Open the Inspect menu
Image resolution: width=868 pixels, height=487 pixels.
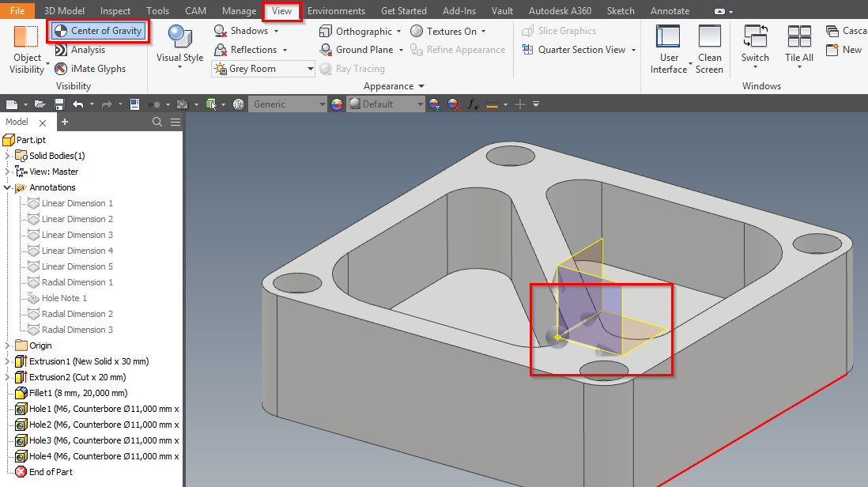115,10
